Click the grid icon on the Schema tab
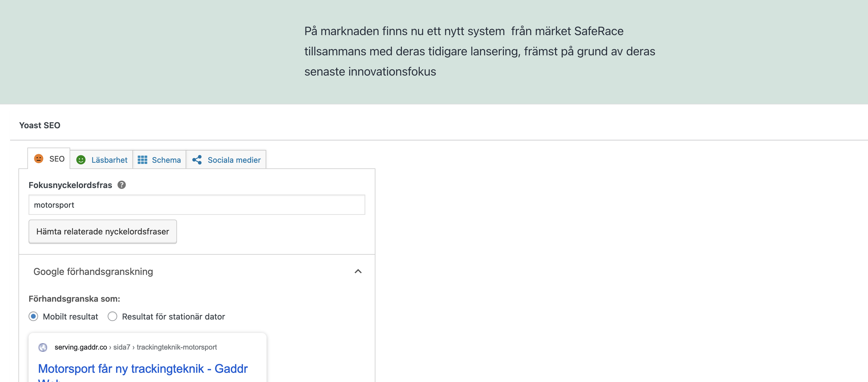 pyautogui.click(x=142, y=160)
